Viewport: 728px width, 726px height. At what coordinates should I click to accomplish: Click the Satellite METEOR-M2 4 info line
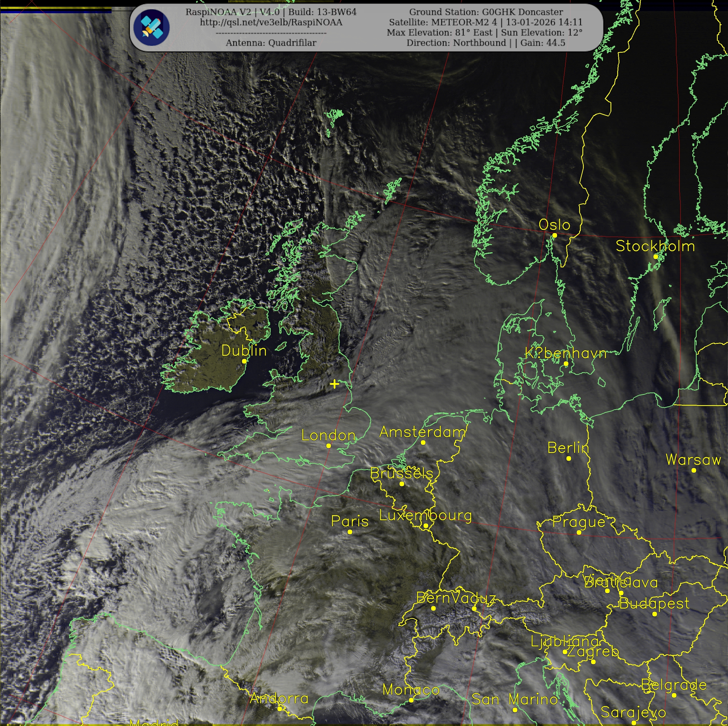[x=486, y=22]
